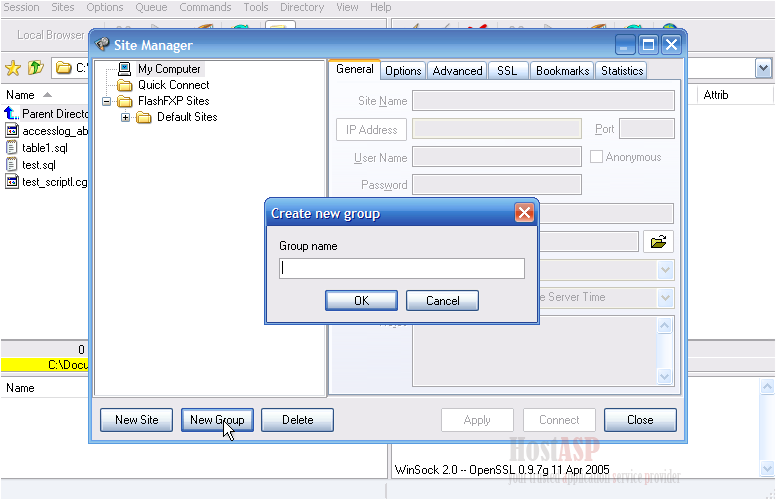Close Site Manager with title bar X

pos(671,45)
